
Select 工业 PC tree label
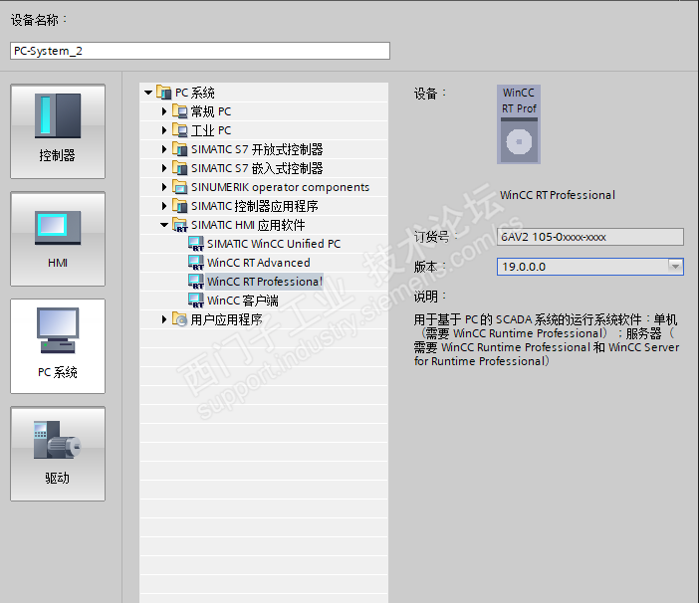tap(211, 130)
